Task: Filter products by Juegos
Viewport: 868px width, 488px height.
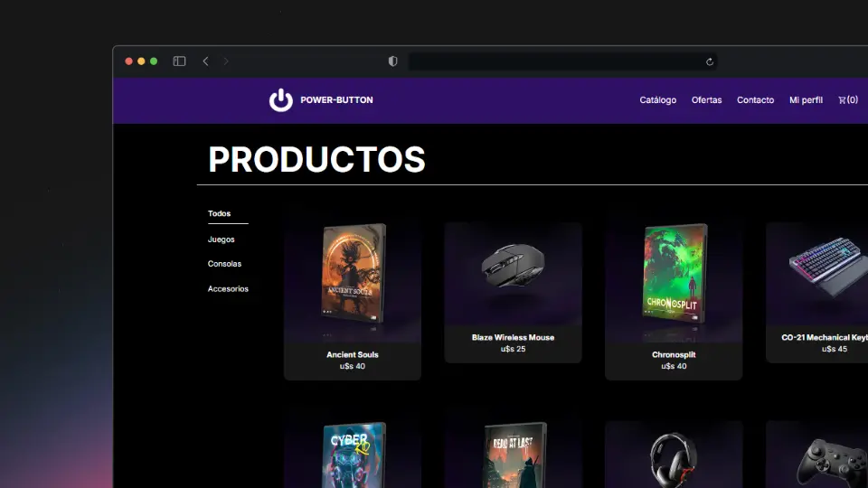Action: tap(221, 239)
